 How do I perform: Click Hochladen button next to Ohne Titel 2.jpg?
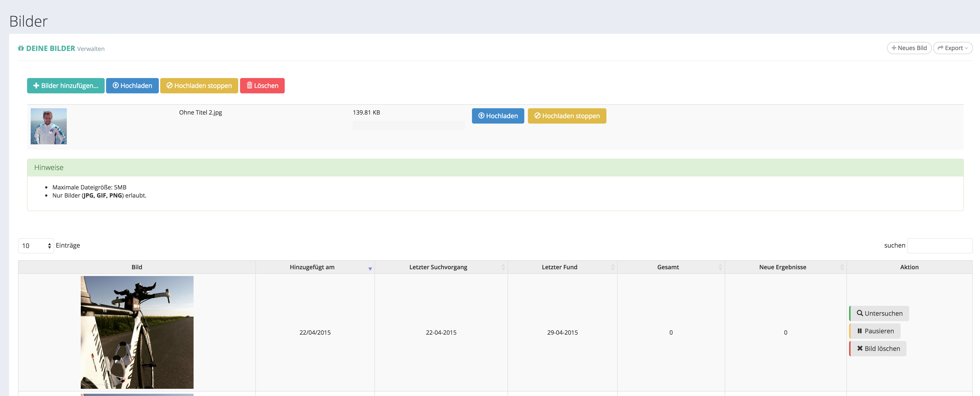point(498,116)
